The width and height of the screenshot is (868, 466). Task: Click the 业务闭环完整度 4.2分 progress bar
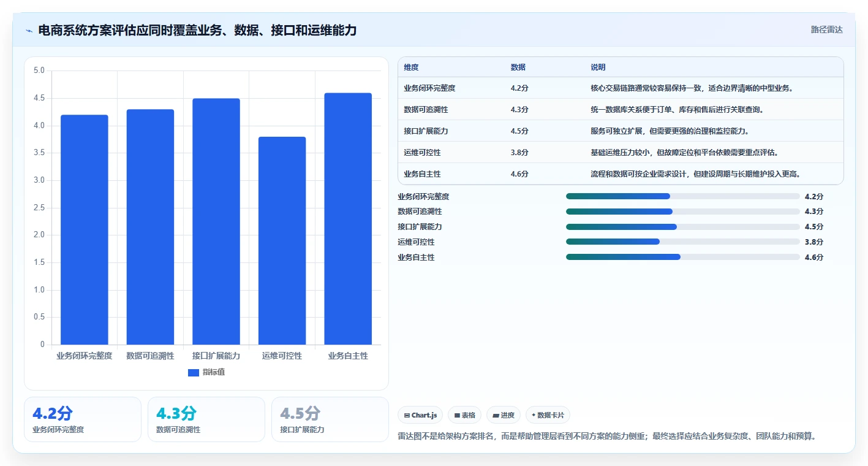(683, 196)
